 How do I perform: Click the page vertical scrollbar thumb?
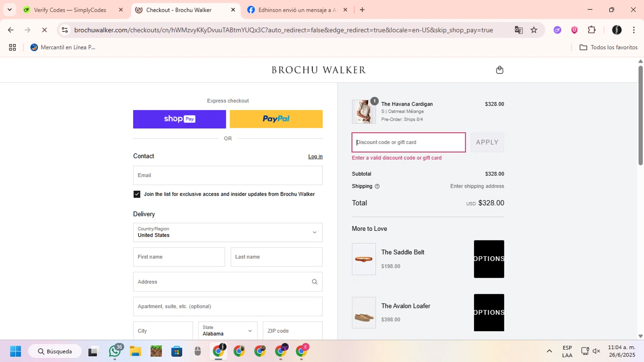click(x=641, y=115)
